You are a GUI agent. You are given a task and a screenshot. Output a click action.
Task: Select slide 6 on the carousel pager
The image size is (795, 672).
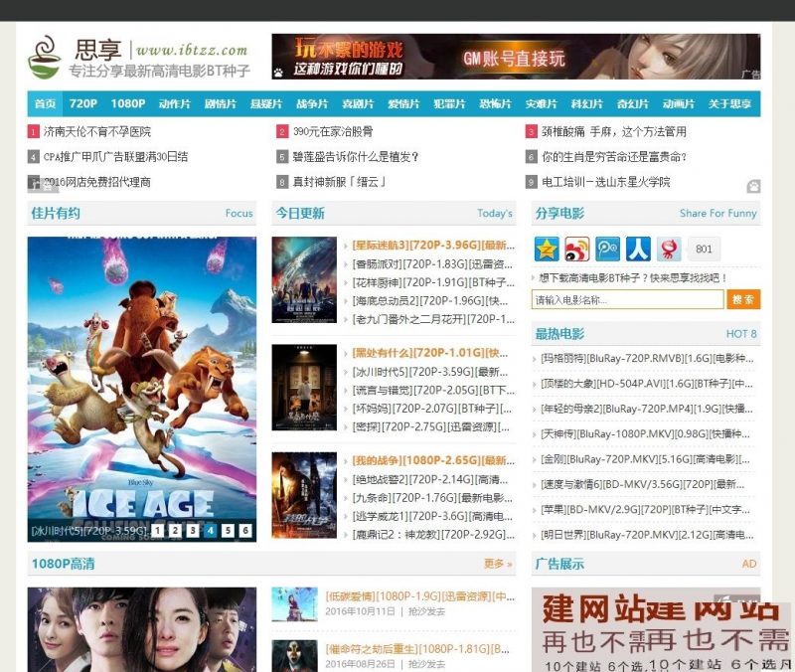(x=245, y=530)
